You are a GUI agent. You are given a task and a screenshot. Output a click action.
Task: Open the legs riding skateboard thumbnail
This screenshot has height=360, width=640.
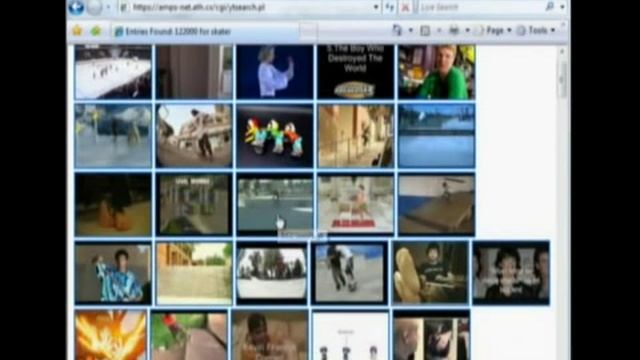(349, 273)
